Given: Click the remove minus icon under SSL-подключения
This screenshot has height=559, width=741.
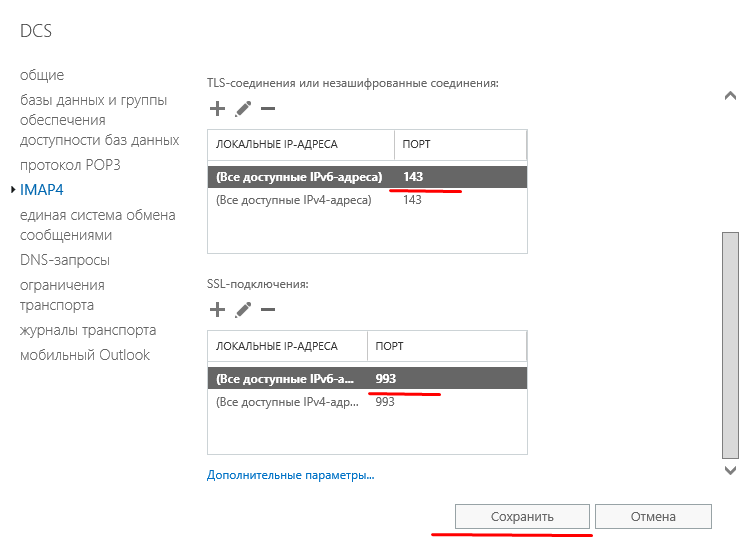Looking at the screenshot, I should tap(267, 310).
